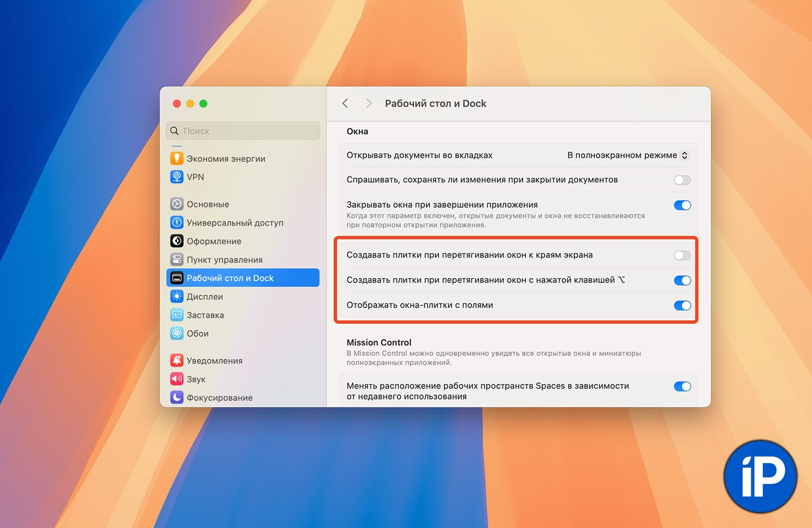Click the Обои flower icon
The height and width of the screenshot is (528, 812).
point(177,333)
